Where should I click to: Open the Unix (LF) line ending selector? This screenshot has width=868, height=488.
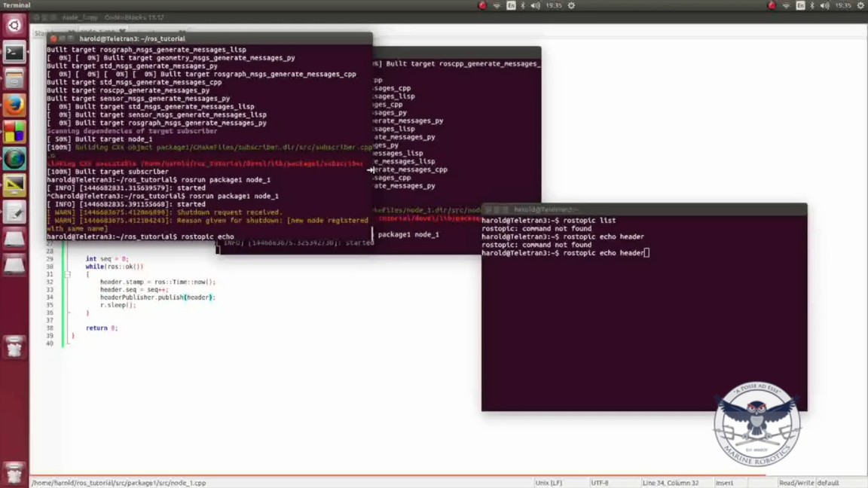click(548, 483)
